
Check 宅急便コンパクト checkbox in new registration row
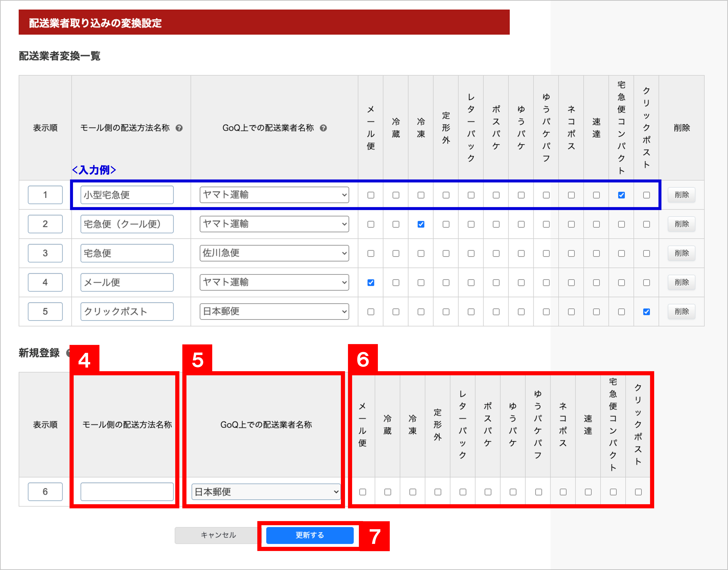tap(613, 492)
